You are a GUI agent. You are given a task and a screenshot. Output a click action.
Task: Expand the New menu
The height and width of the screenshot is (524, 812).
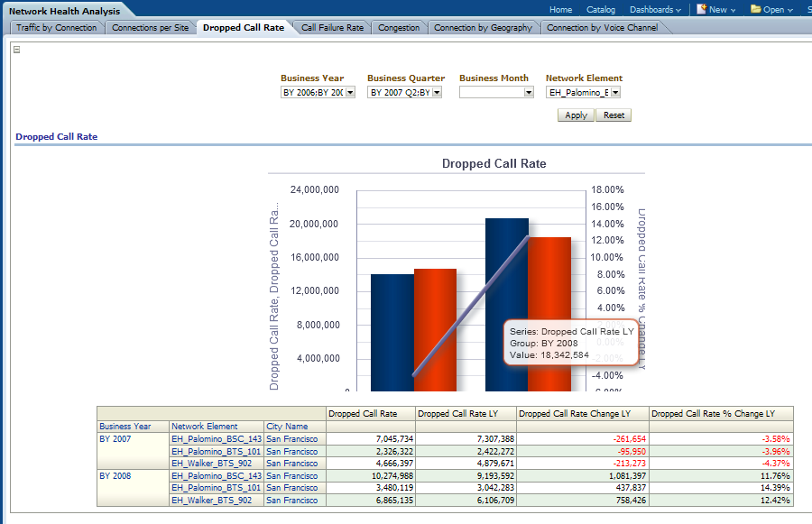722,10
